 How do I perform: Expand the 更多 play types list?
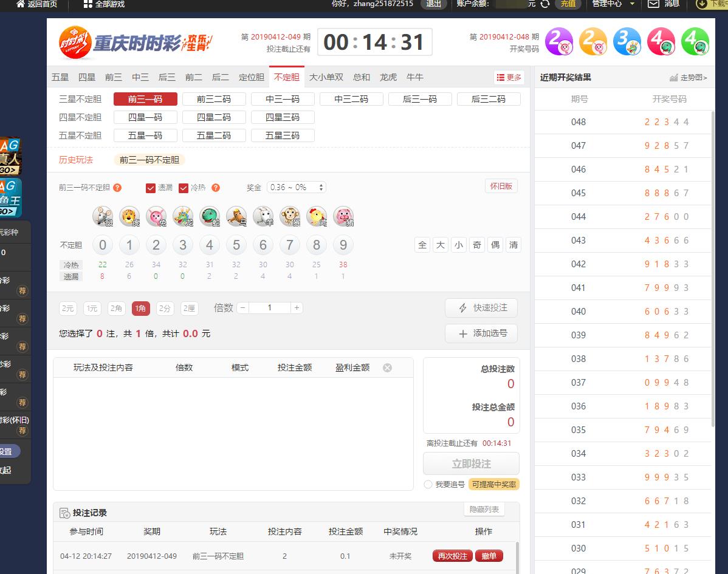coord(509,77)
